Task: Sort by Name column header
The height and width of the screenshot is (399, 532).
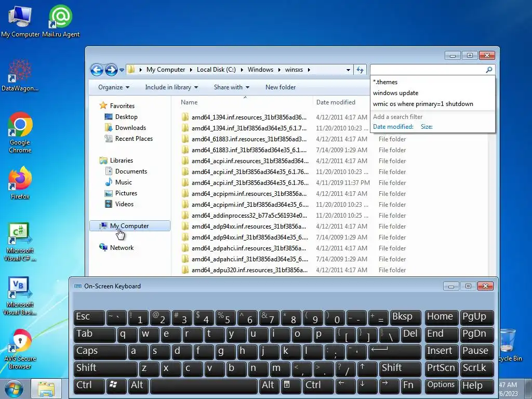Action: click(244, 102)
